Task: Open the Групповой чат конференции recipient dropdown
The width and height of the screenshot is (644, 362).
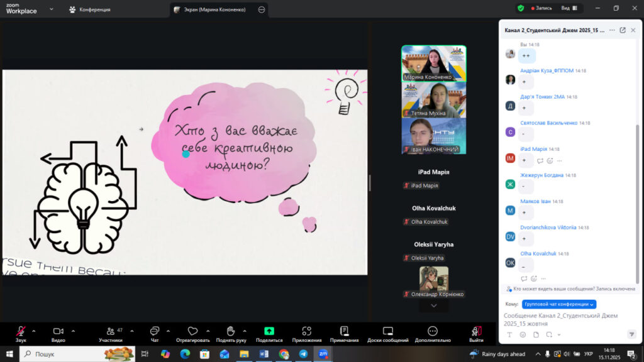Action: [558, 304]
